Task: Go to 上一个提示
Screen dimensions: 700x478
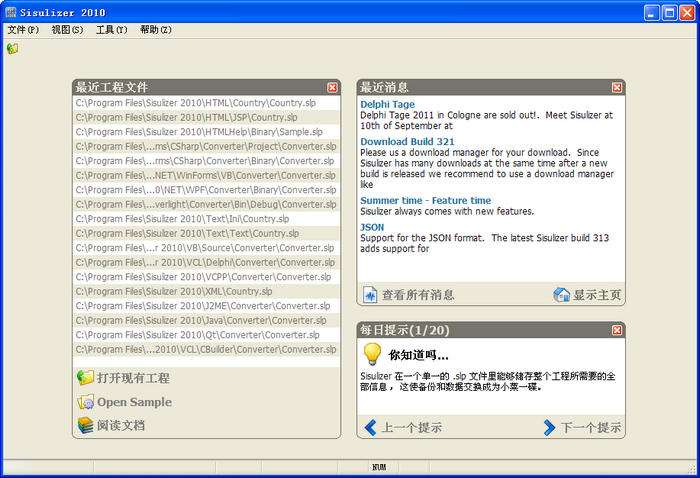Action: (x=412, y=428)
